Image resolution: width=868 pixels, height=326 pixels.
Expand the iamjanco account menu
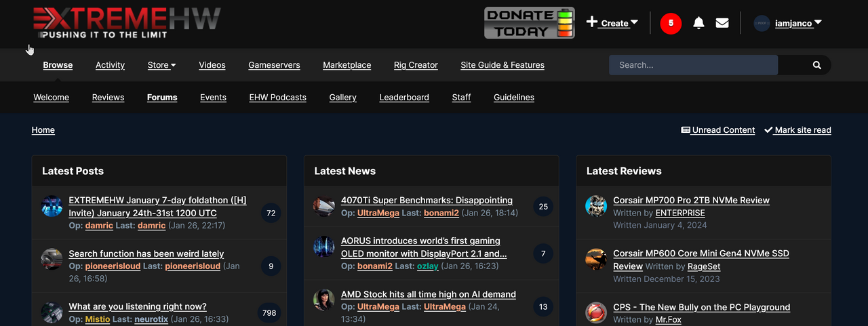798,23
